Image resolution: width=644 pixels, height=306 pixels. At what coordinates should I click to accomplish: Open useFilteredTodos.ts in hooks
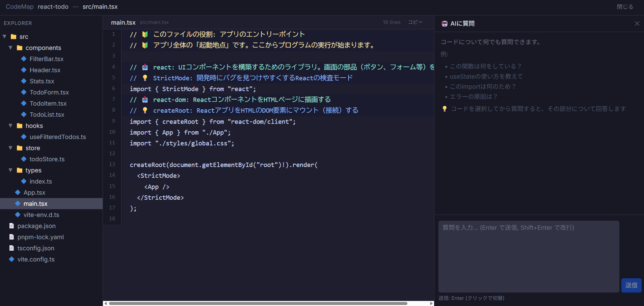(x=58, y=137)
